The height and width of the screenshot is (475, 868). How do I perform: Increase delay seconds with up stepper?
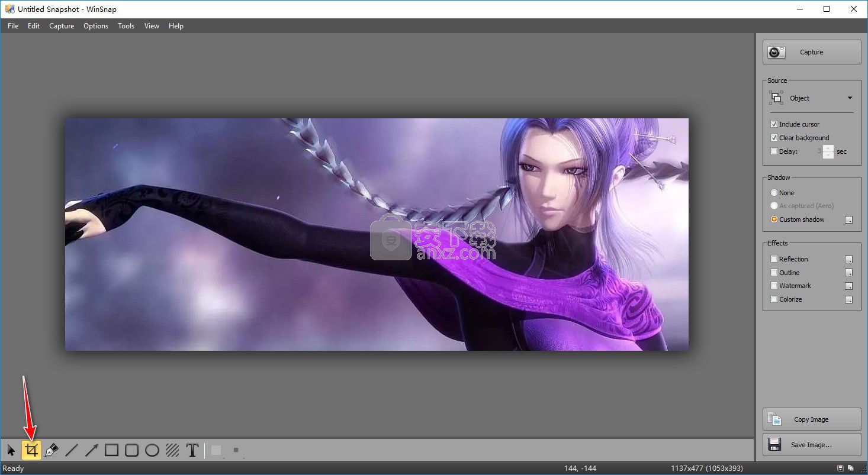click(x=828, y=148)
